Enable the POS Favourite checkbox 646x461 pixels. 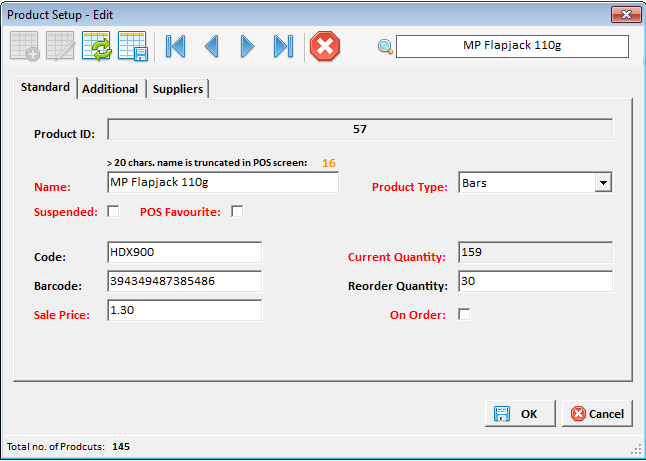[237, 211]
